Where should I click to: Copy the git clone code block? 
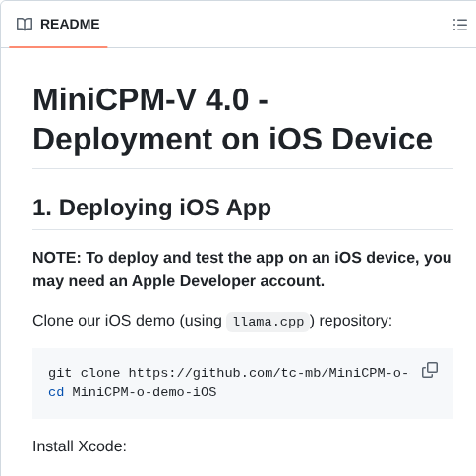(x=430, y=370)
